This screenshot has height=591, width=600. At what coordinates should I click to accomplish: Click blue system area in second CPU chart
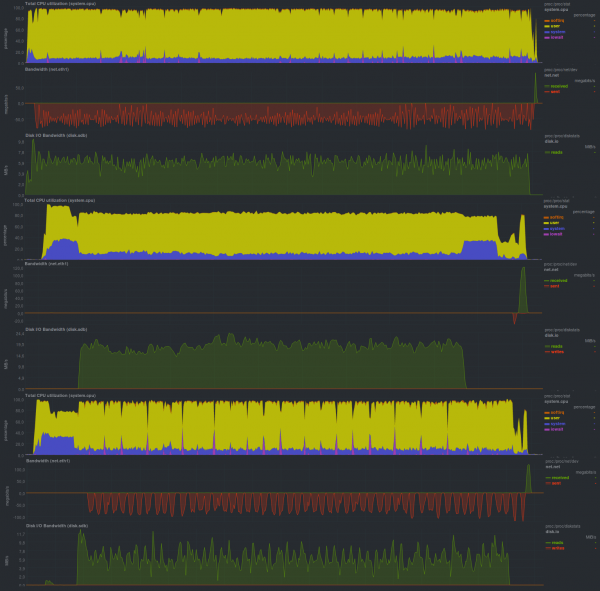point(62,247)
